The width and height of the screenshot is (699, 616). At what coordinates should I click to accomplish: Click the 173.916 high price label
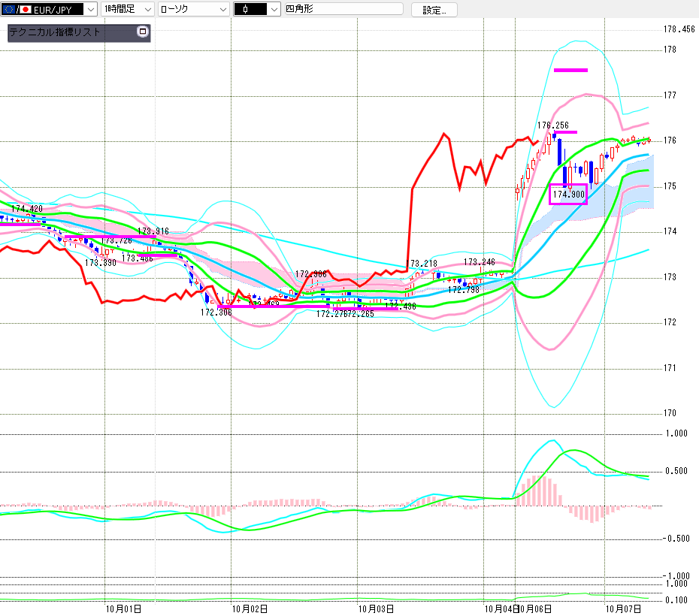click(x=153, y=231)
